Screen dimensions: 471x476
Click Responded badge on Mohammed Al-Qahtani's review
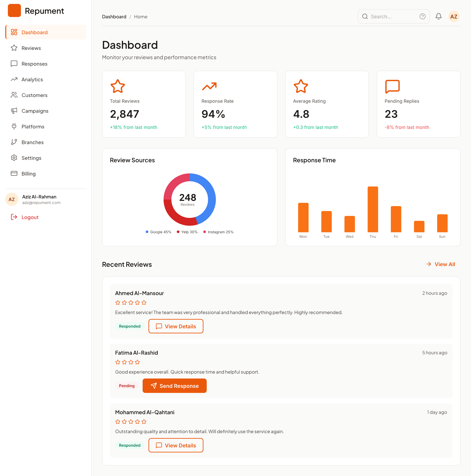[x=130, y=445]
